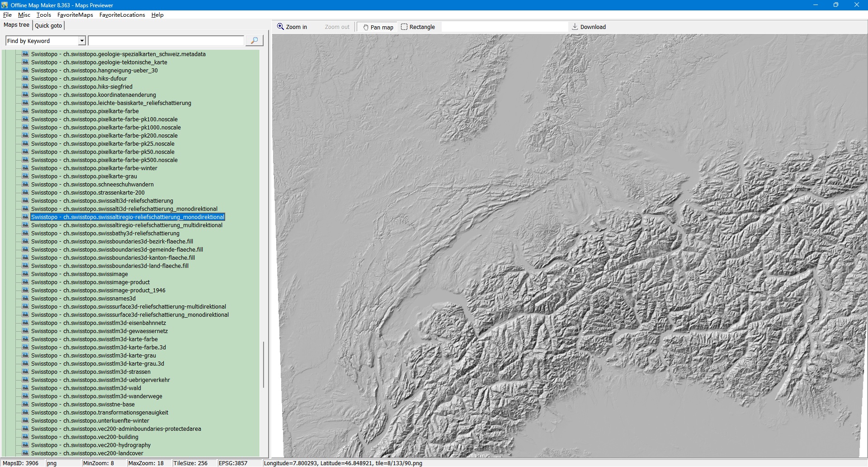Switch to the Quick goto tab
Viewport: 868px width, 467px height.
[x=48, y=25]
